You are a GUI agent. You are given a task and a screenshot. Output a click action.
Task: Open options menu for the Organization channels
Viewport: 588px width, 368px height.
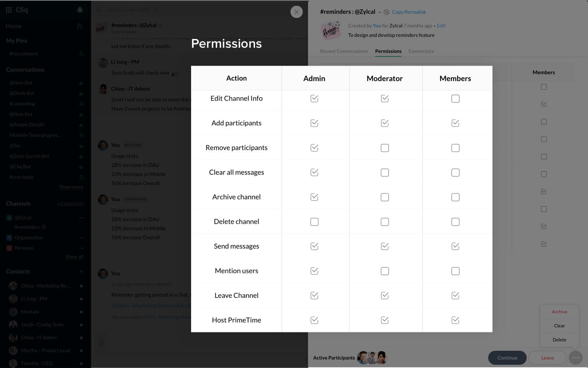pos(82,238)
